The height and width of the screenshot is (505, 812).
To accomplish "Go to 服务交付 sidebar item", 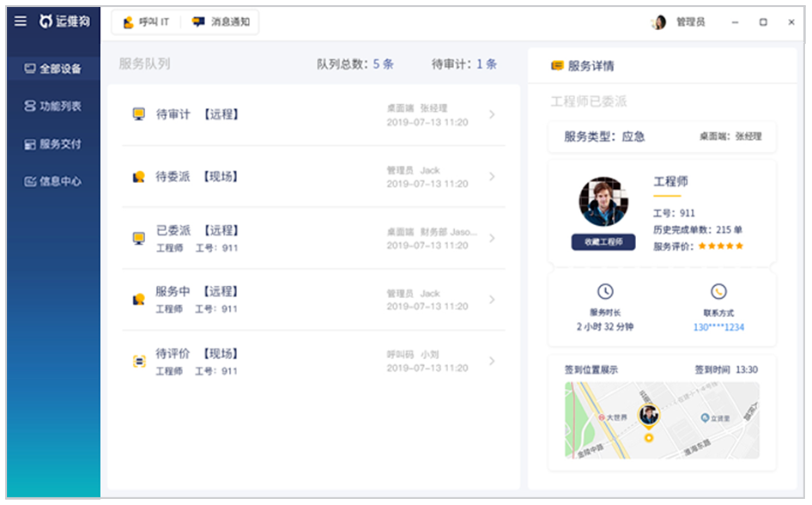I will pos(53,144).
